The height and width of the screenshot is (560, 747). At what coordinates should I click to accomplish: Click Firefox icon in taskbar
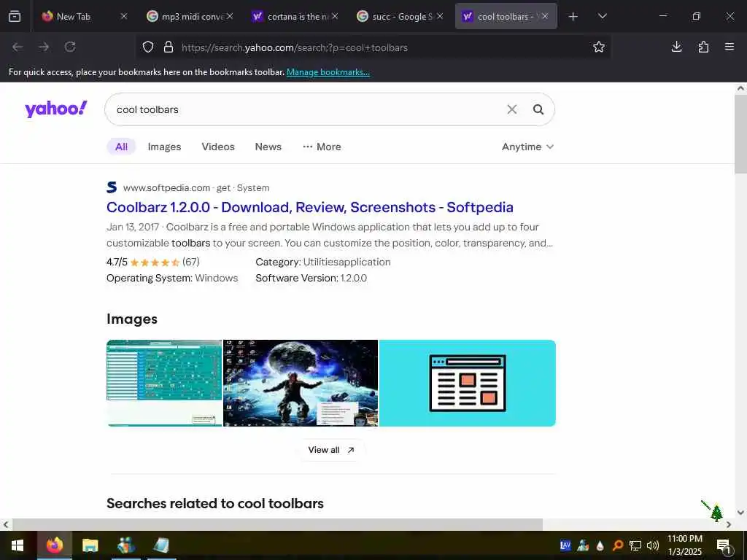tap(54, 545)
